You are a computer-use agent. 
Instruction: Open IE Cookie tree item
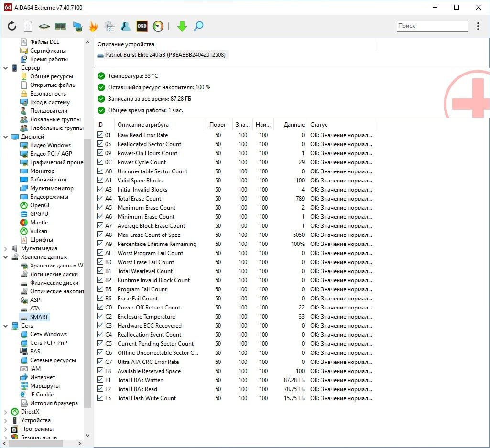[x=42, y=395]
